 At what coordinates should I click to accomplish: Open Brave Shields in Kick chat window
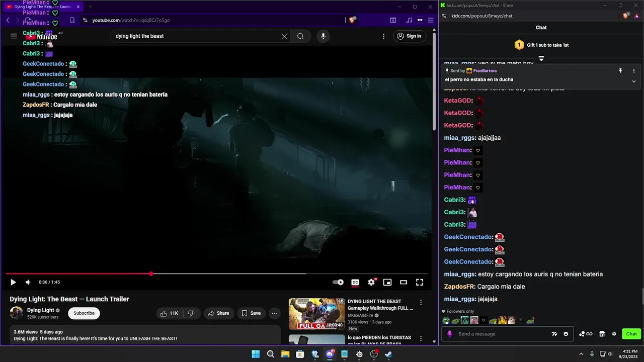tap(626, 16)
